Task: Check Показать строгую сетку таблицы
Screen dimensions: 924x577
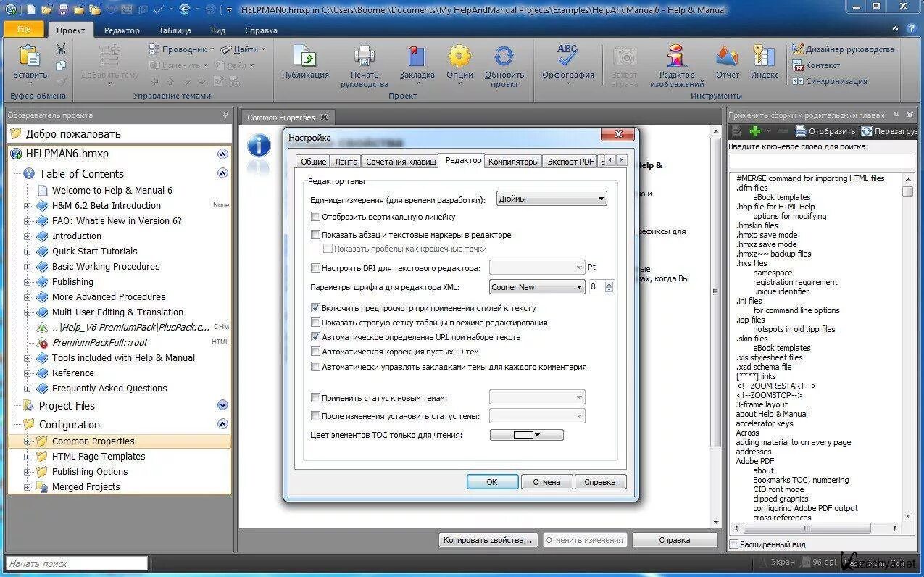Action: pyautogui.click(x=315, y=323)
